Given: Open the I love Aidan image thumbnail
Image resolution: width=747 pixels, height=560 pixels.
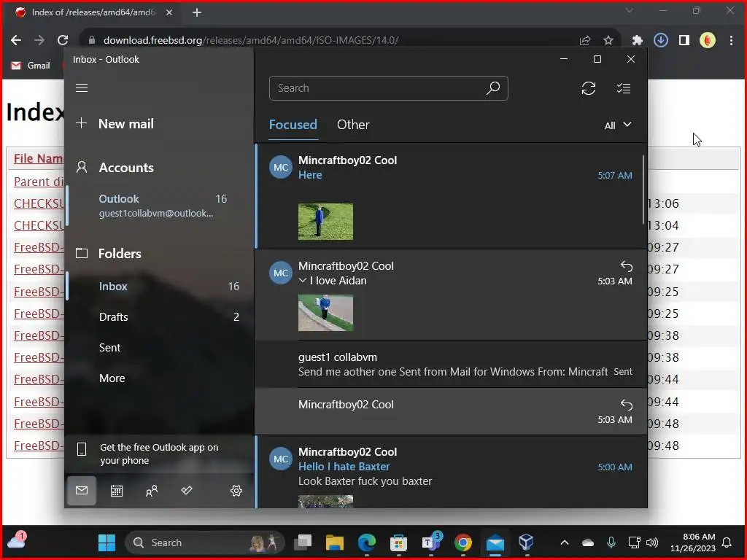Looking at the screenshot, I should (x=325, y=313).
